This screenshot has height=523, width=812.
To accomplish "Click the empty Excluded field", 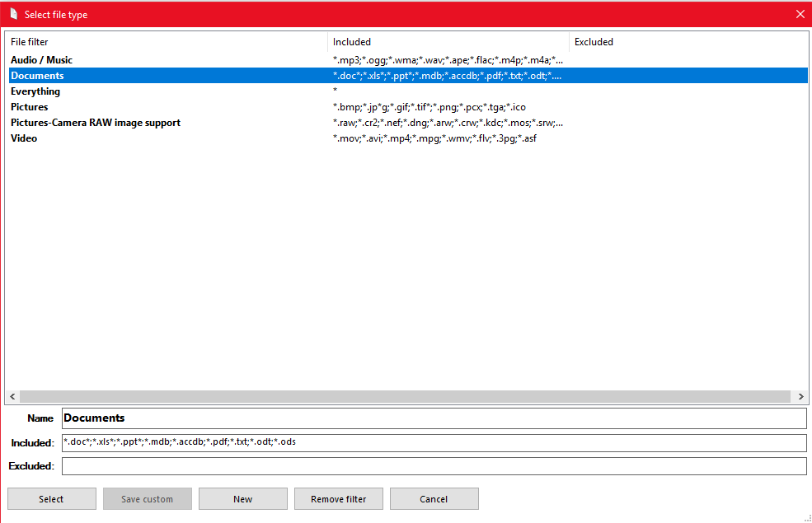I will [x=330, y=465].
